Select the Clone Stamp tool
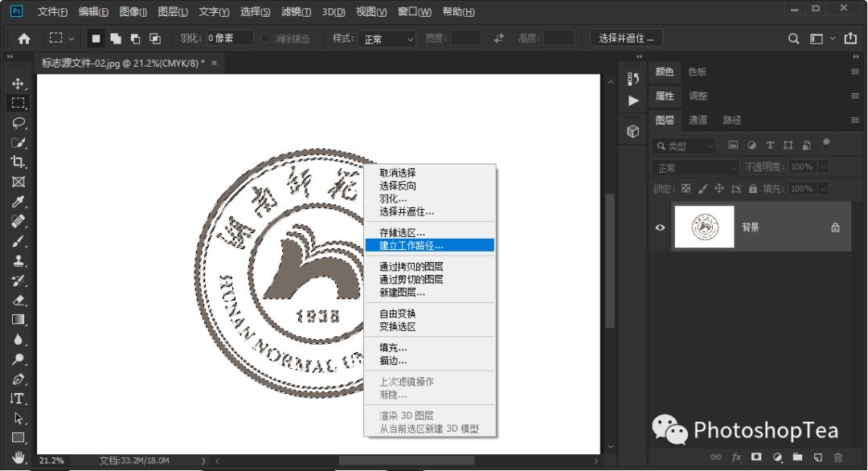Viewport: 868px width, 471px height. (x=18, y=260)
